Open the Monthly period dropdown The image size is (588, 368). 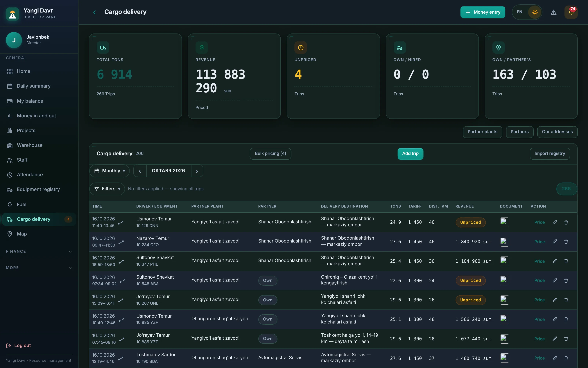tap(110, 171)
